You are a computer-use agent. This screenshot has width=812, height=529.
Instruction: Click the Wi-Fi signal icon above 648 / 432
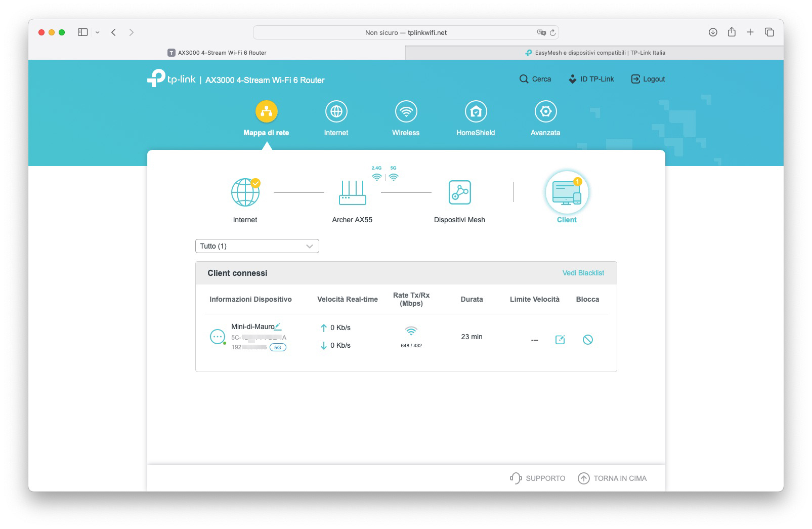pyautogui.click(x=411, y=331)
